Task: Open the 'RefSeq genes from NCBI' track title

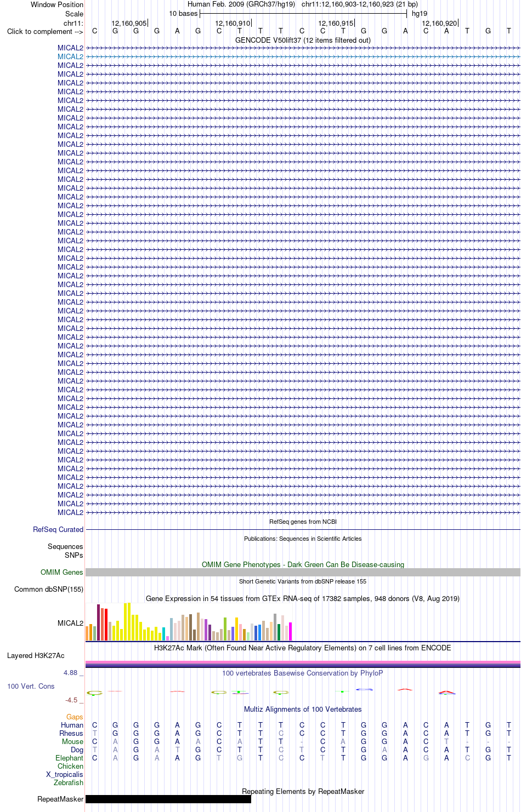Action: (x=303, y=522)
